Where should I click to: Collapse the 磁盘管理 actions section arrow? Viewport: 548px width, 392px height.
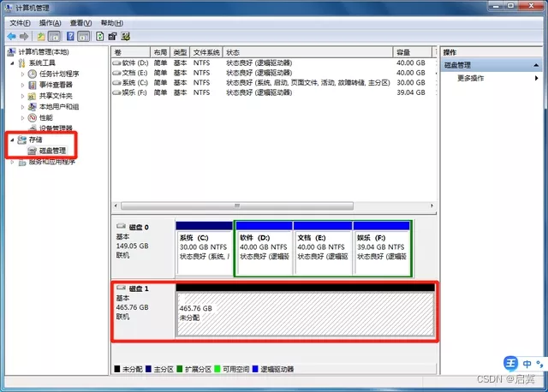536,65
